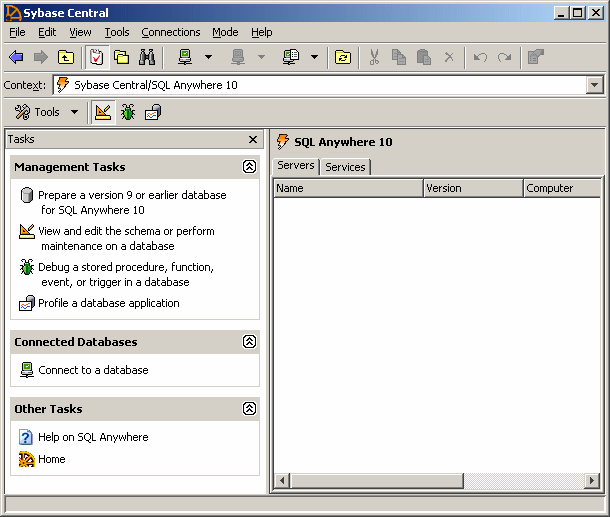The image size is (610, 517).
Task: Click the Refresh folder toolbar icon
Action: coord(343,57)
